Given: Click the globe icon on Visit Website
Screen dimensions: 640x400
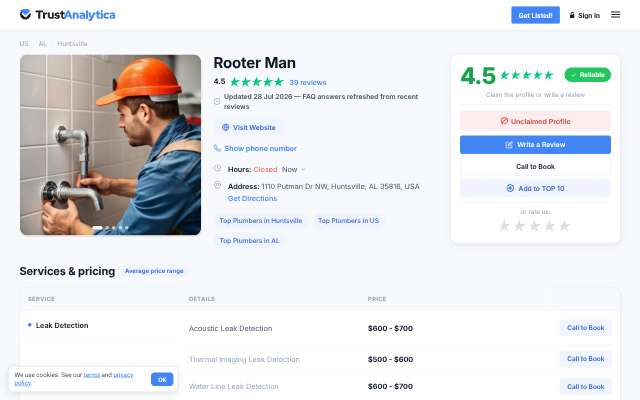Looking at the screenshot, I should [x=225, y=127].
